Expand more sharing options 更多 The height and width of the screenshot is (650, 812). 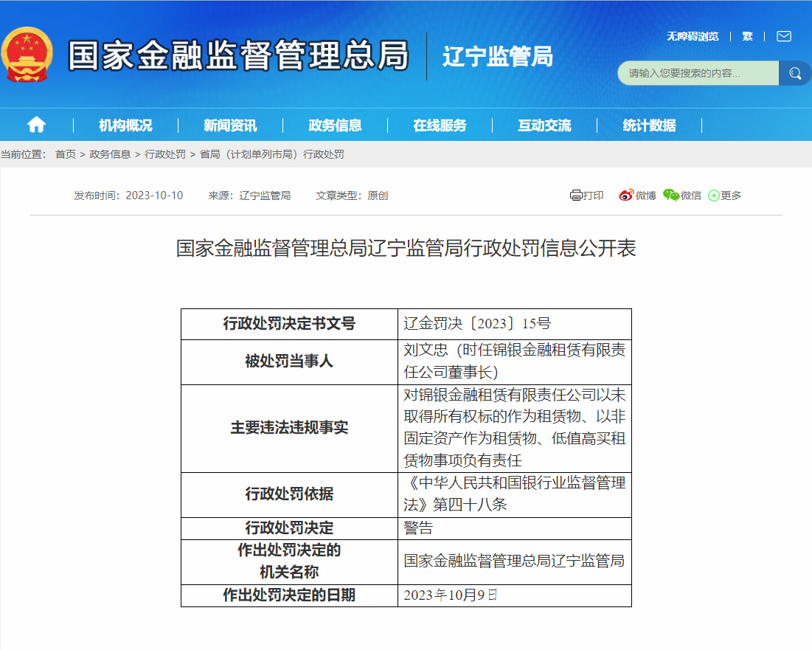[724, 196]
